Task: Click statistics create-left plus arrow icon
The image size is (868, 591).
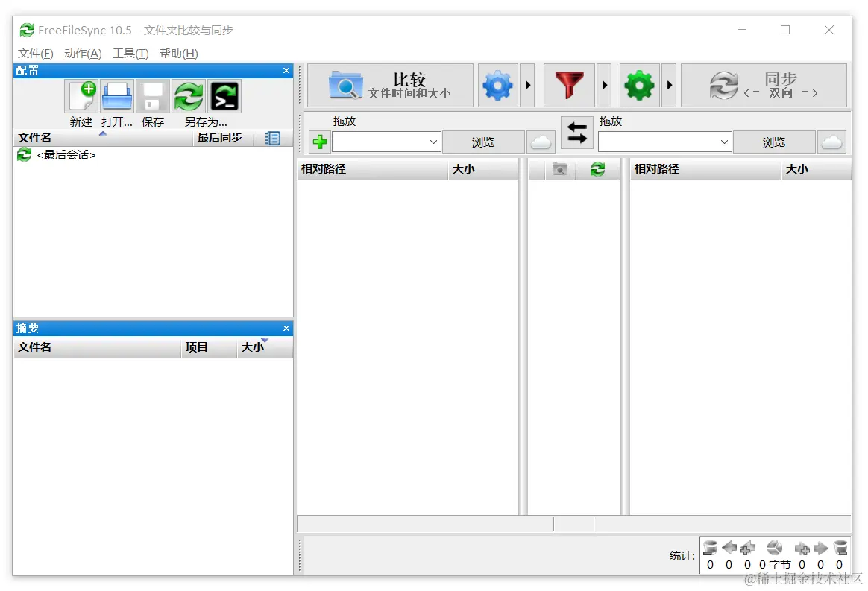Action: [x=748, y=548]
